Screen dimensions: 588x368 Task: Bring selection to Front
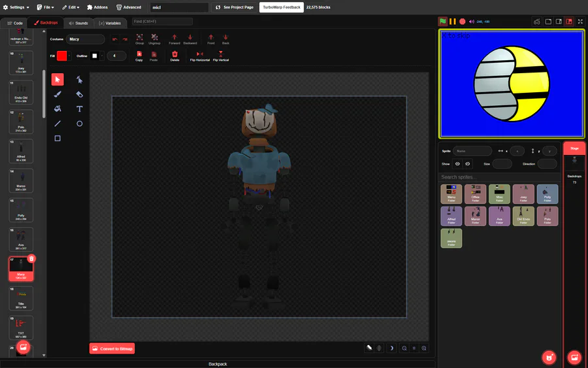[x=211, y=39]
